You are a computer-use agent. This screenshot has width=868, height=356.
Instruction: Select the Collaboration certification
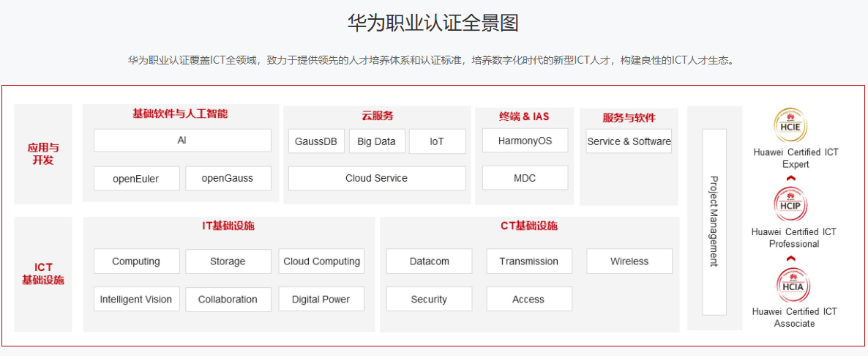pyautogui.click(x=228, y=299)
